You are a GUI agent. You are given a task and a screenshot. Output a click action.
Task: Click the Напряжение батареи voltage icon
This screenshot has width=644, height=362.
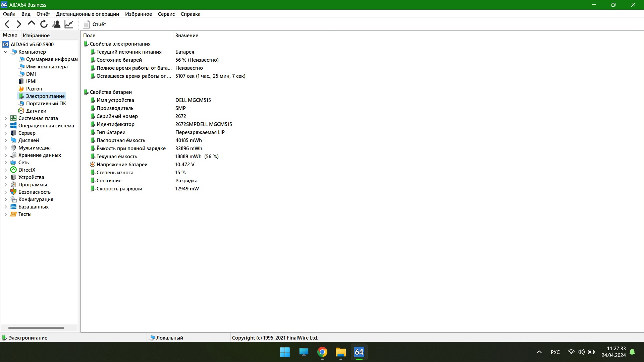point(93,165)
